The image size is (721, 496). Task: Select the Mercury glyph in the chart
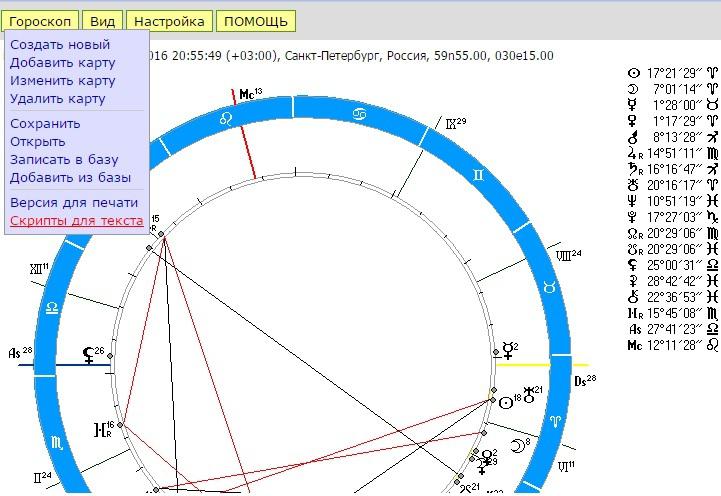(x=508, y=350)
